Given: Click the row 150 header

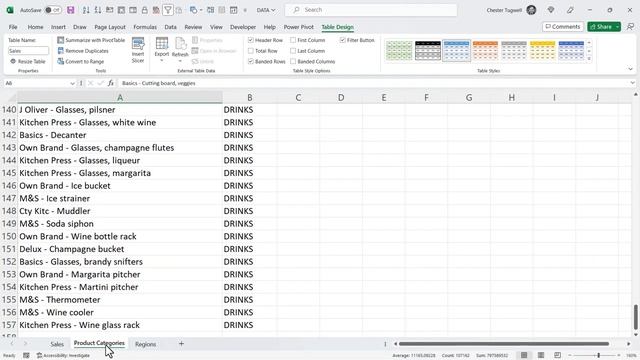Looking at the screenshot, I should click(9, 236).
